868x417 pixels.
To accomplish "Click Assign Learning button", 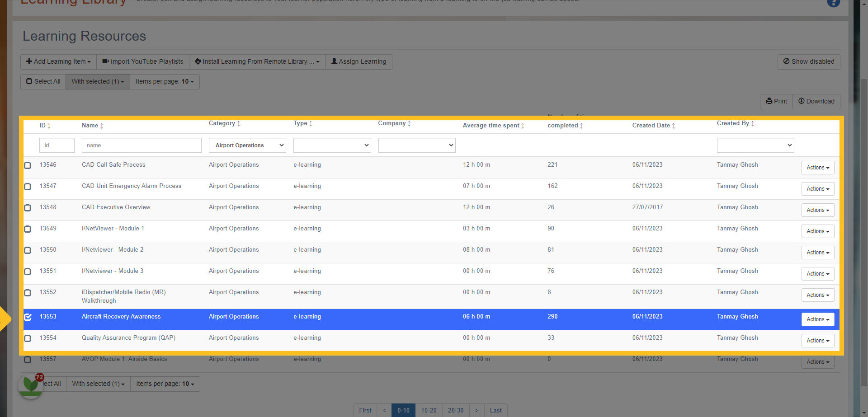I will click(x=359, y=61).
